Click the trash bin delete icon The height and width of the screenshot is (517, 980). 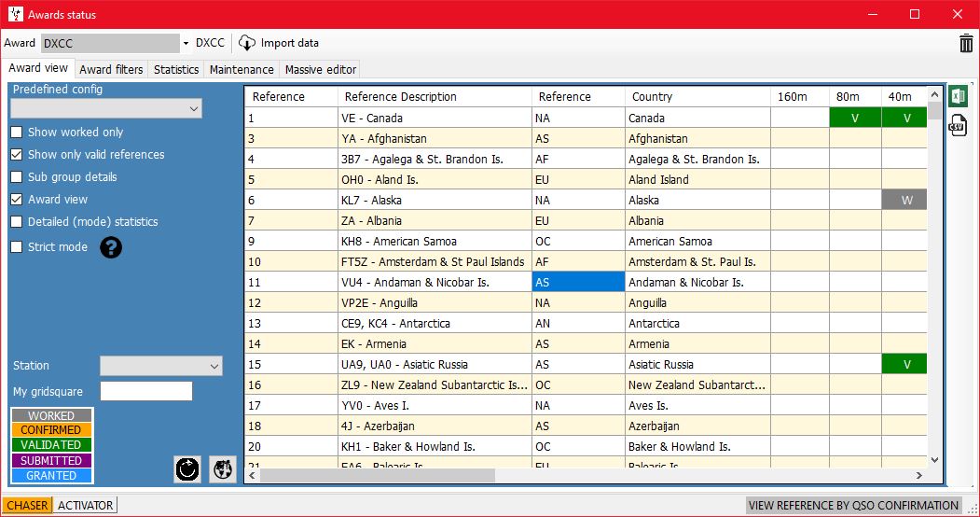click(x=966, y=43)
